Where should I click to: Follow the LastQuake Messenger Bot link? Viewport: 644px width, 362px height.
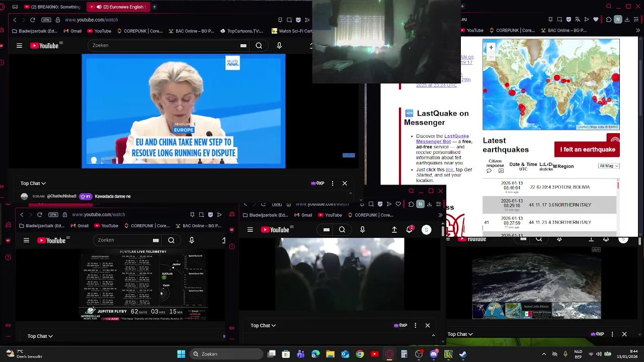[442, 139]
